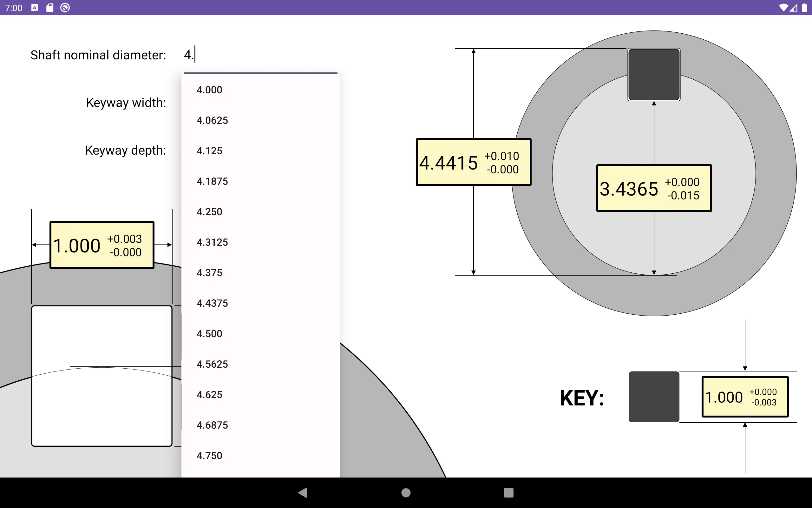The height and width of the screenshot is (508, 812).
Task: Focus the shaft nominal diameter input field
Action: point(260,55)
